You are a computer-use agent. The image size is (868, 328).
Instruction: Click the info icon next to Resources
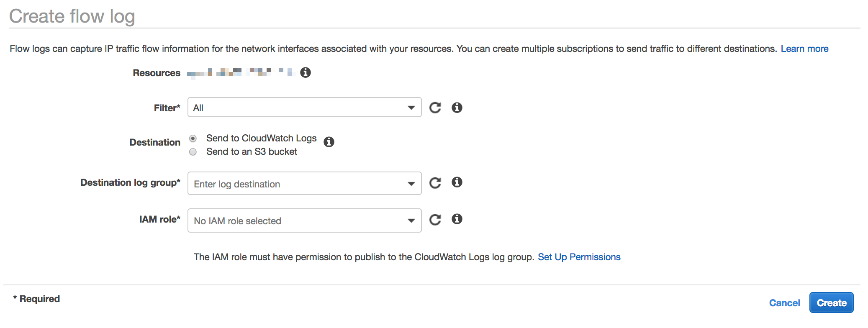tap(306, 72)
